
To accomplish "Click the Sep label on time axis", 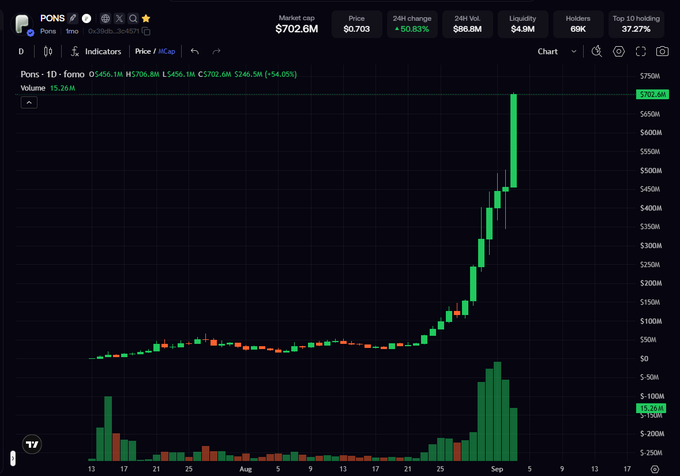I will (497, 469).
